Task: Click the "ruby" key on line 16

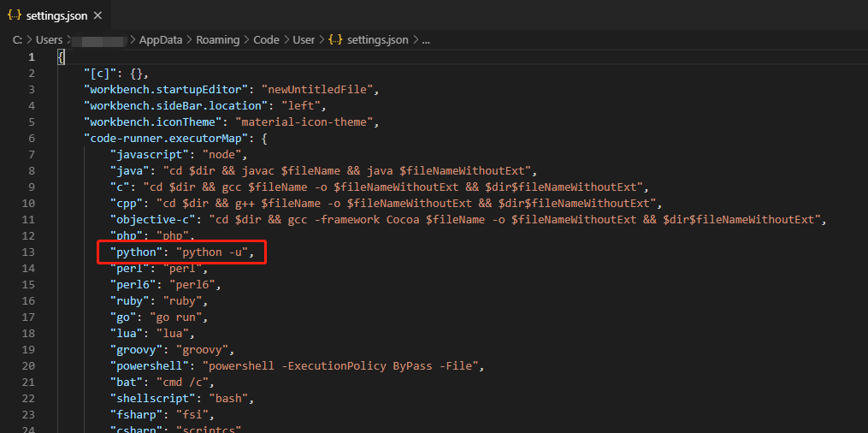Action: pyautogui.click(x=130, y=300)
